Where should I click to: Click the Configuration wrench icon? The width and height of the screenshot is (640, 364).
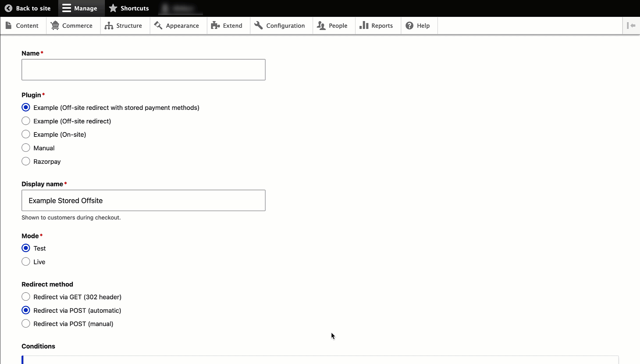[x=258, y=25]
